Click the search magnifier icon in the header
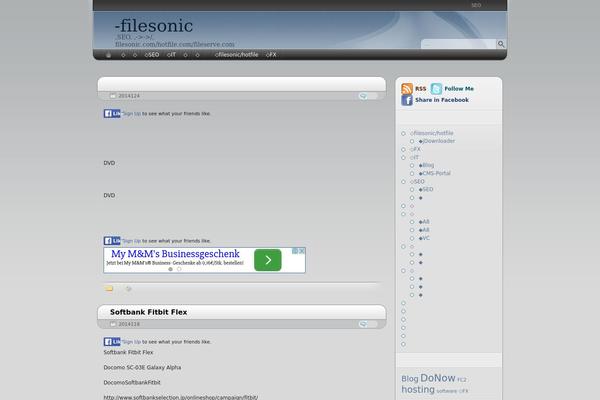The width and height of the screenshot is (600, 400). click(x=501, y=44)
